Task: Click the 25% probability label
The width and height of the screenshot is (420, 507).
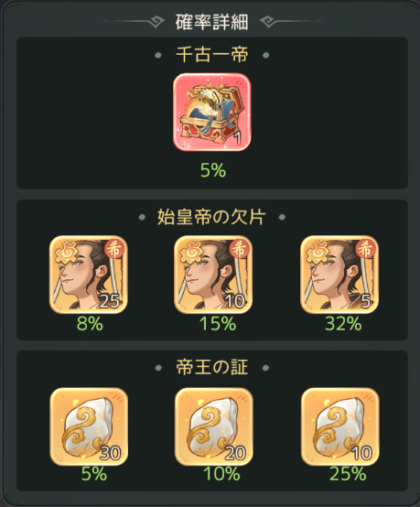Action: [x=348, y=474]
